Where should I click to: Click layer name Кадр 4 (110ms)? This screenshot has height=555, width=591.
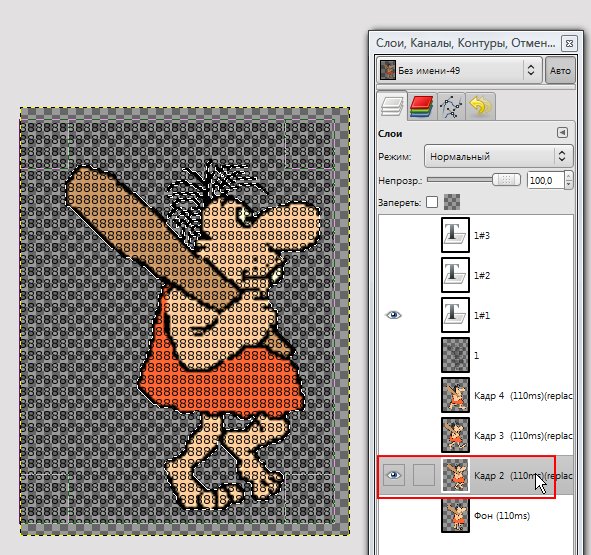pyautogui.click(x=523, y=396)
